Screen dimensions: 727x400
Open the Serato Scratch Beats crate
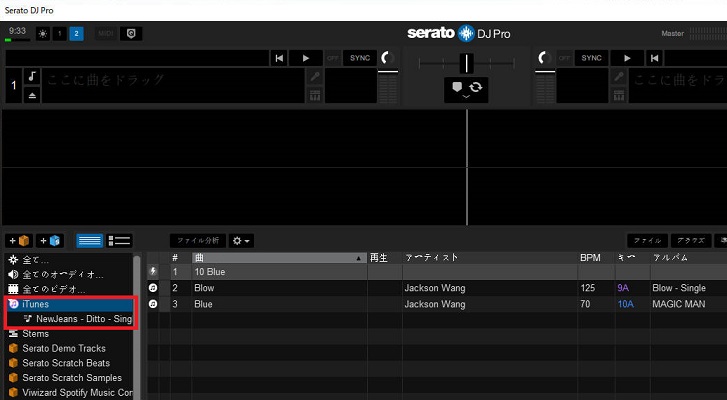pos(70,363)
